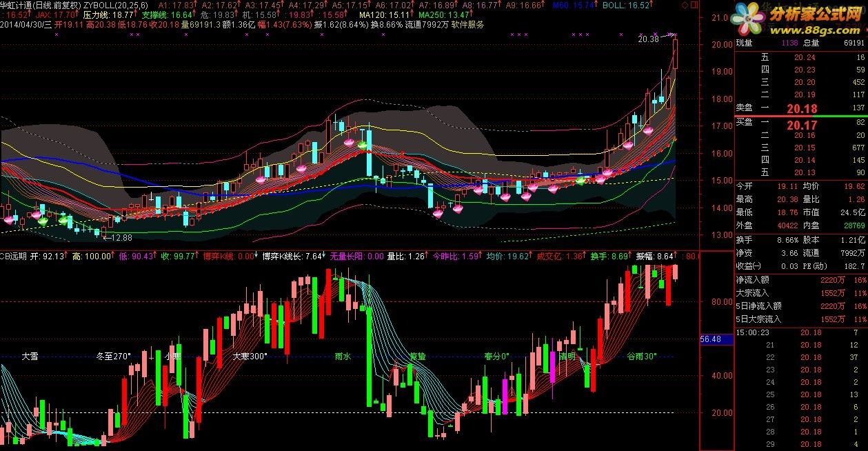Click the 清明 solar term label
The width and height of the screenshot is (868, 451).
pos(567,357)
